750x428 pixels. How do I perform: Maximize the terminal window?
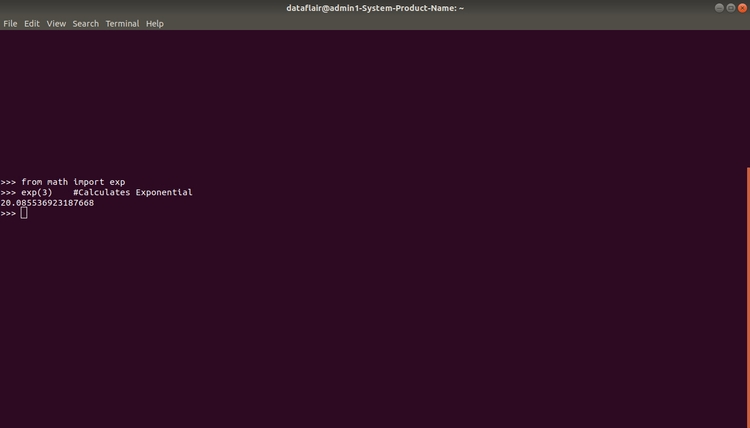(x=730, y=8)
